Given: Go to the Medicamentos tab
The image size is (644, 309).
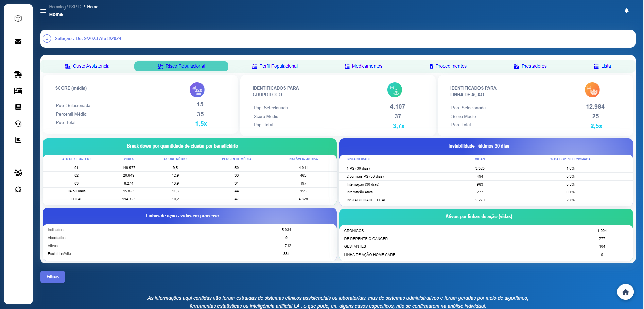Looking at the screenshot, I should [x=367, y=66].
